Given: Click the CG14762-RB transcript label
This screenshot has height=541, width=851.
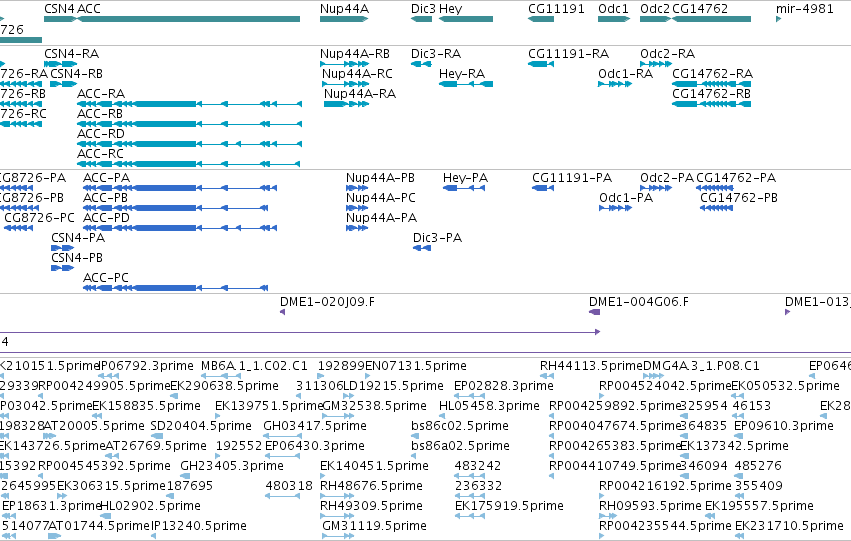Looking at the screenshot, I should tap(712, 94).
